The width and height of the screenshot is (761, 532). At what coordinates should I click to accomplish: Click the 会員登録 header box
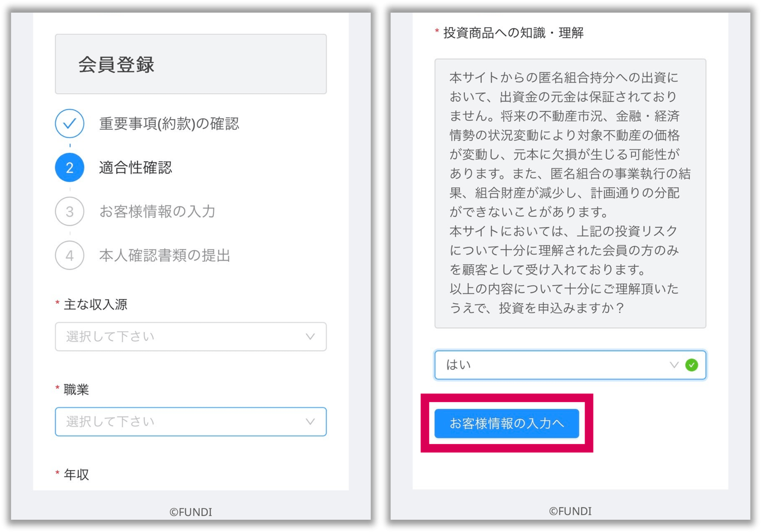pyautogui.click(x=191, y=64)
